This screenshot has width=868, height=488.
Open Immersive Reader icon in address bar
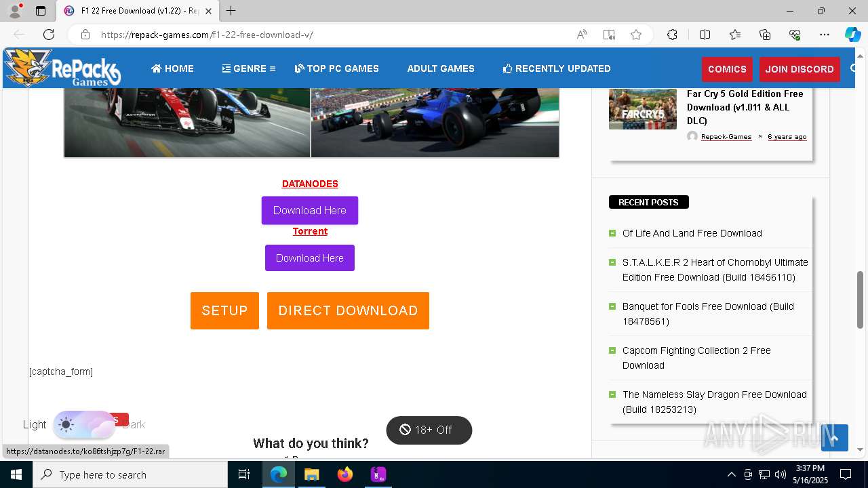[609, 35]
